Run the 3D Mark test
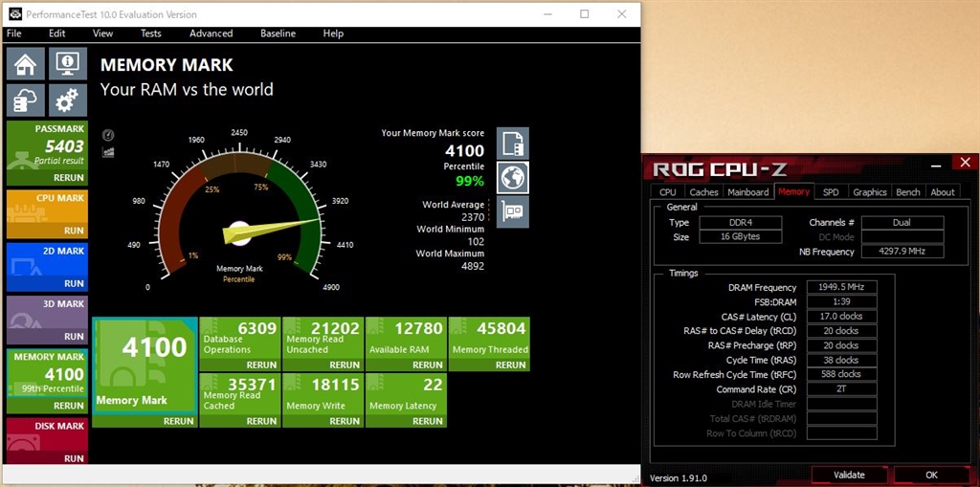Image resolution: width=980 pixels, height=487 pixels. [x=74, y=337]
